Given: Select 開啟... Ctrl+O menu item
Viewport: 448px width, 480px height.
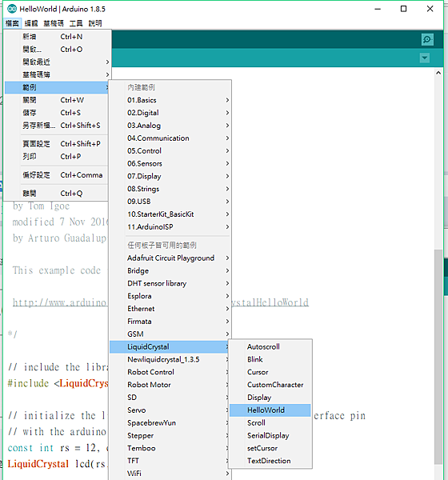Looking at the screenshot, I should (x=57, y=50).
